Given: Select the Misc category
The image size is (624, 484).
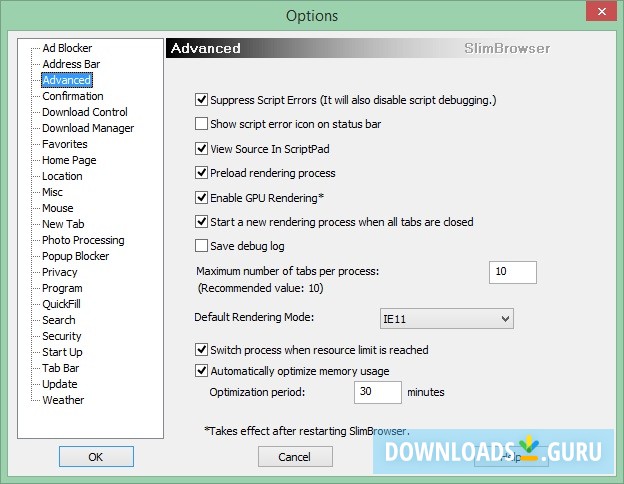Looking at the screenshot, I should point(53,192).
